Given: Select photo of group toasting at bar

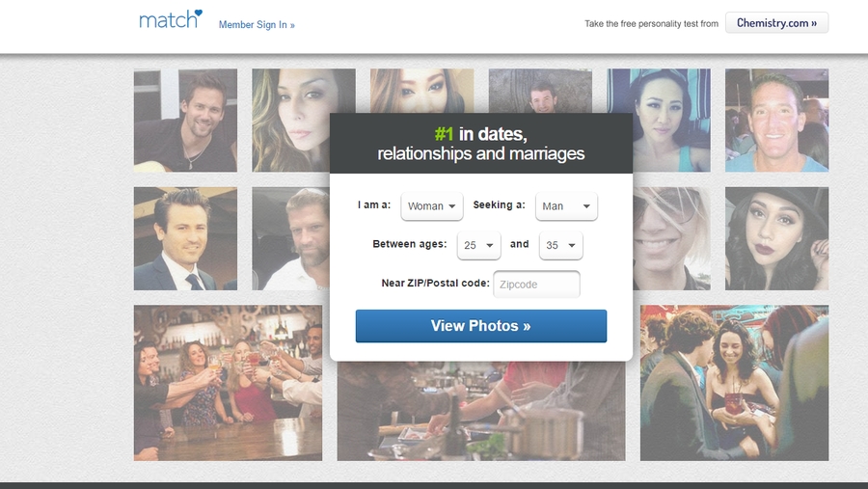Looking at the screenshot, I should [228, 383].
